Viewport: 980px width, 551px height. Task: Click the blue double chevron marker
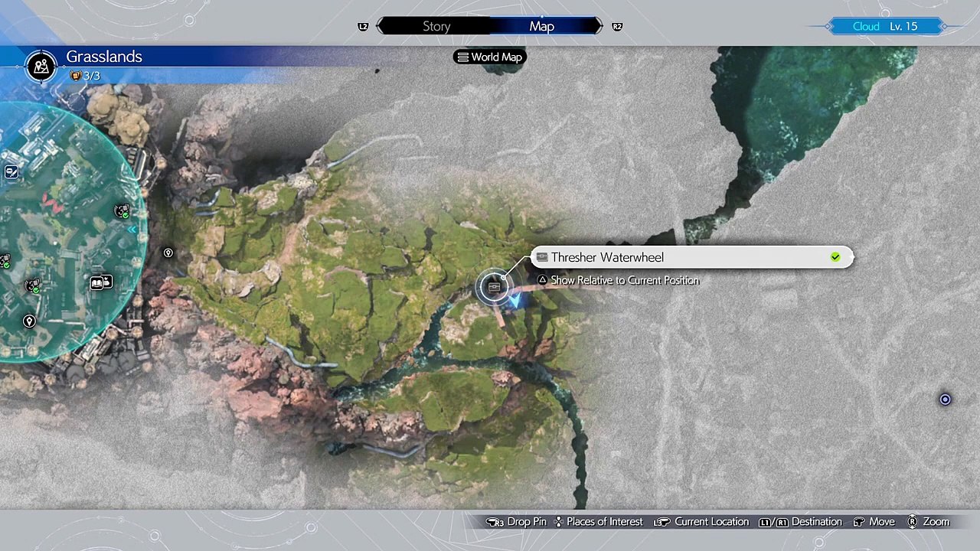[132, 230]
